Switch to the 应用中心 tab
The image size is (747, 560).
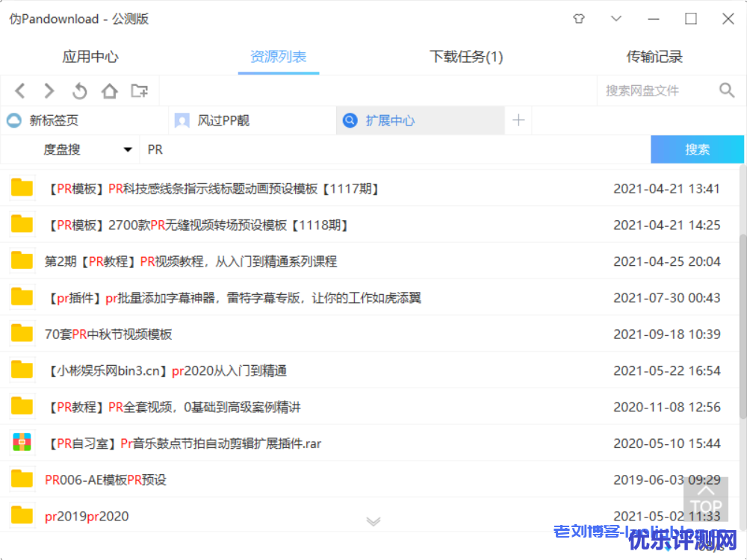(90, 57)
